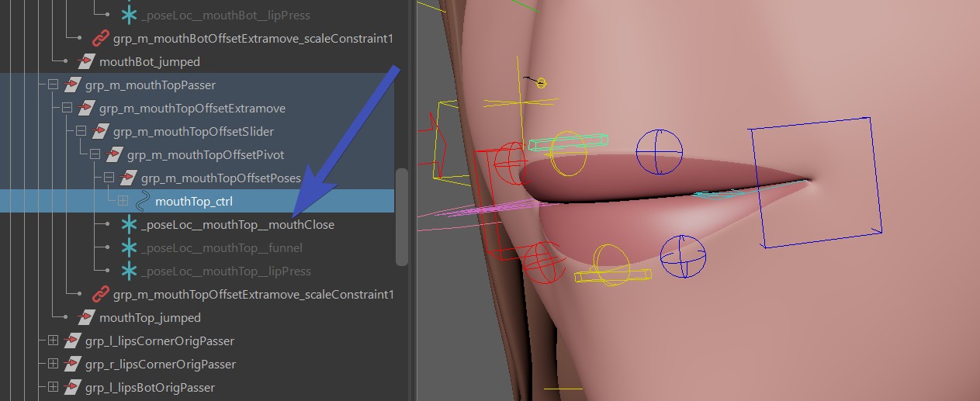The height and width of the screenshot is (401, 980).
Task: Click the grp_m_mouthTopPasser transform icon
Action: 72,85
